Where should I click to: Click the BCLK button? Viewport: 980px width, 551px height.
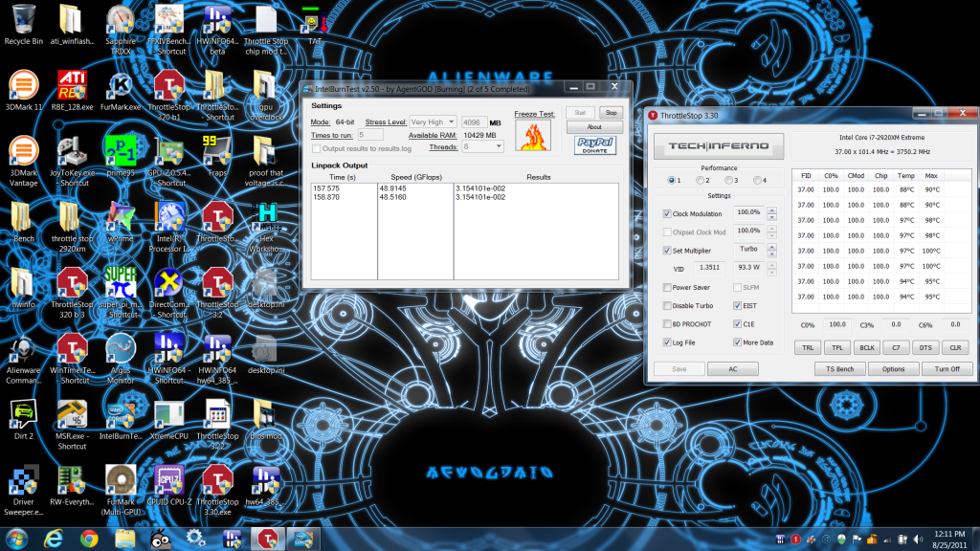tap(867, 348)
